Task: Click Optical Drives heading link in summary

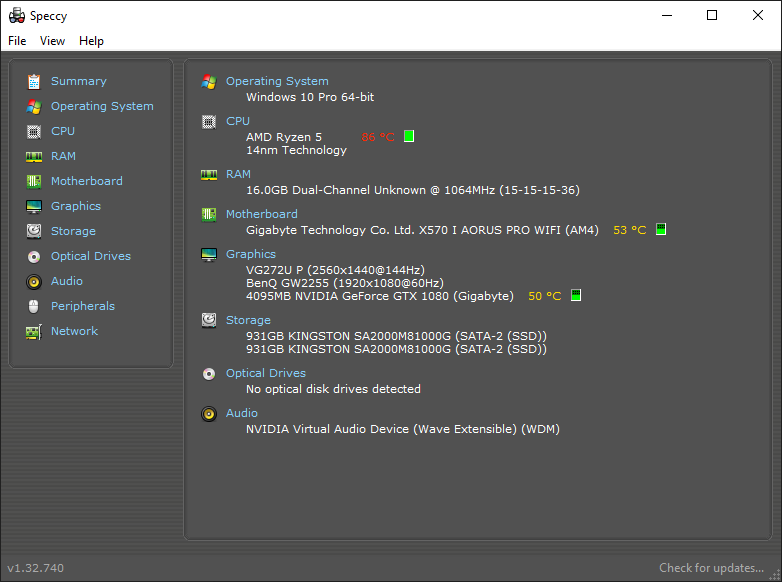Action: click(266, 373)
